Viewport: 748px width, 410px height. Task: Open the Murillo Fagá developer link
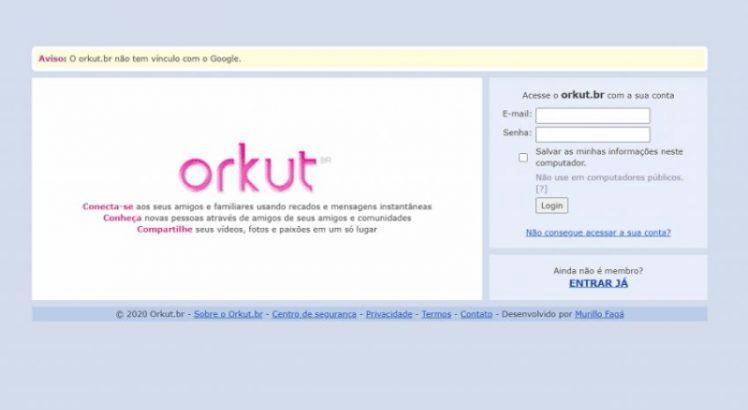[599, 314]
